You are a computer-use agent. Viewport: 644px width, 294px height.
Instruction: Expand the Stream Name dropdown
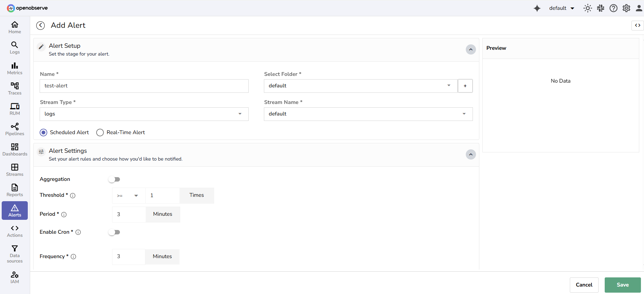(368, 114)
